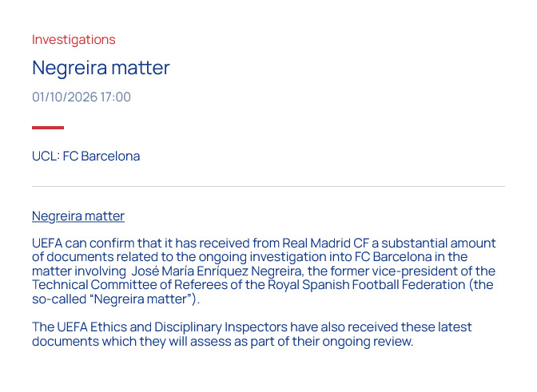
Task: Click the Investigations category label
Action: tap(74, 40)
